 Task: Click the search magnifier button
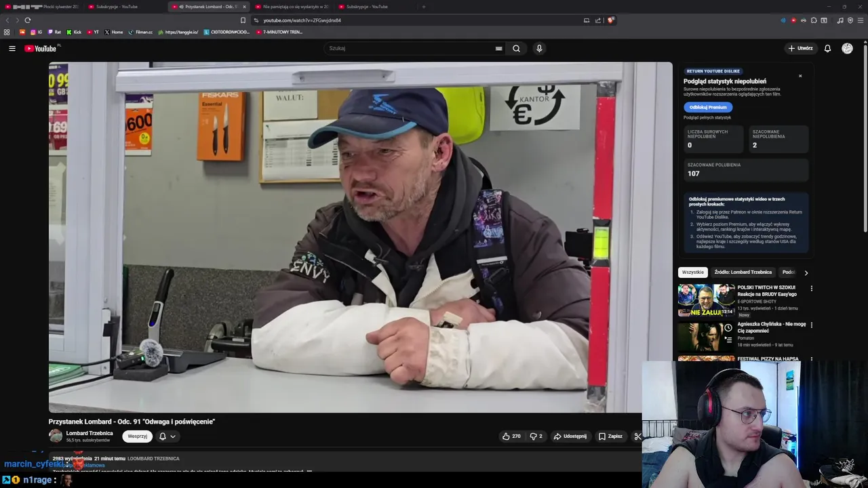[516, 48]
